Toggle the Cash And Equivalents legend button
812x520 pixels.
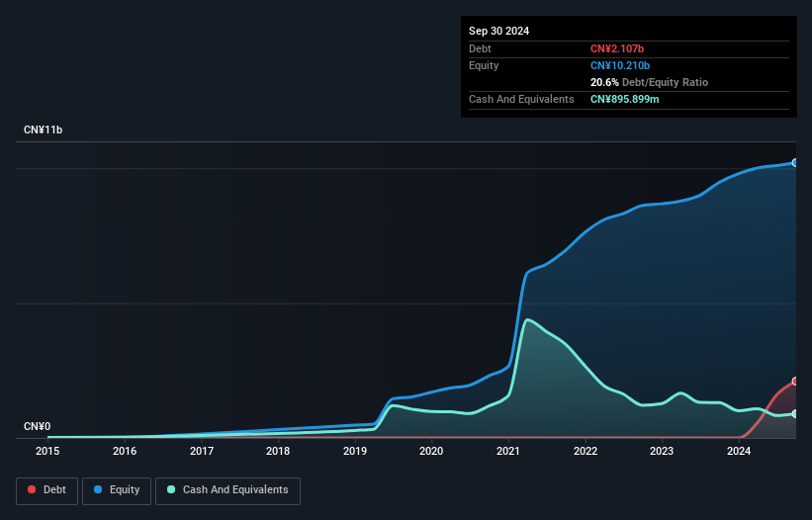coord(227,490)
